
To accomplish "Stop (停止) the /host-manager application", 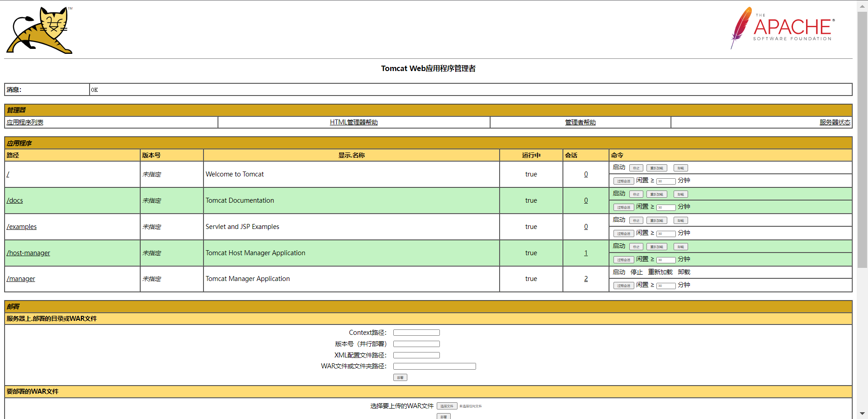I will coord(636,247).
